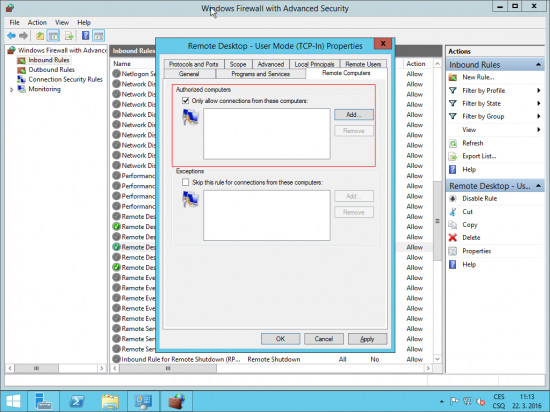Show hidden tray icons arrow

(x=442, y=401)
